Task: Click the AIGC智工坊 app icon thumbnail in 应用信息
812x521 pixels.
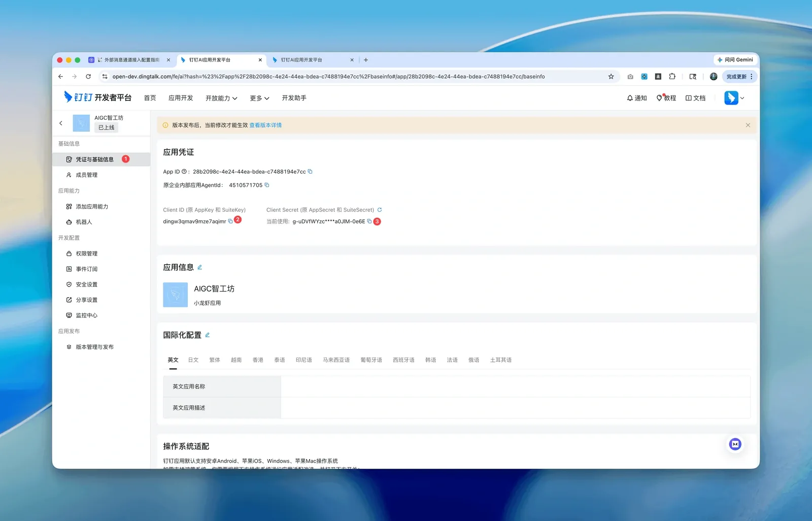Action: pyautogui.click(x=175, y=295)
